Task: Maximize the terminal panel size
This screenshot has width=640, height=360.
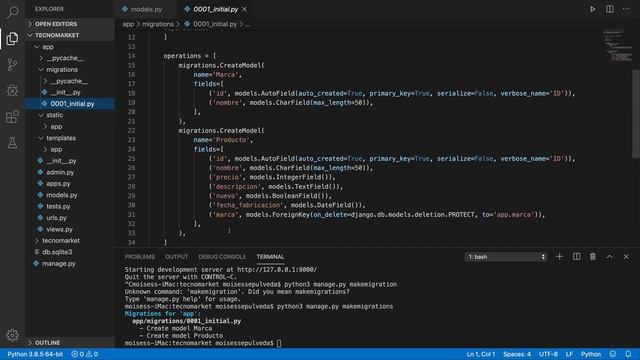Action: point(609,256)
